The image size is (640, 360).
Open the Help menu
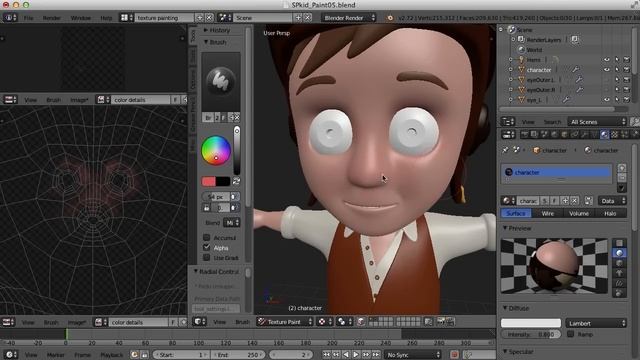pyautogui.click(x=106, y=18)
